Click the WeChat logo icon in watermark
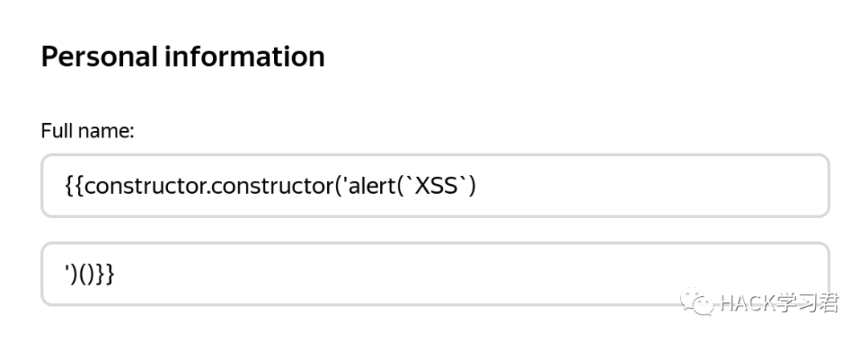The width and height of the screenshot is (868, 341). pos(697,301)
